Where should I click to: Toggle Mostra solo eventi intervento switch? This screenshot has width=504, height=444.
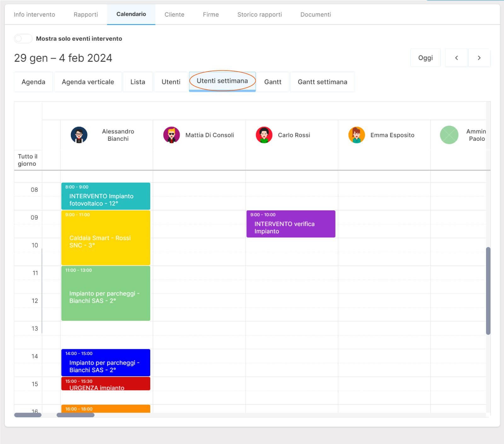pos(23,38)
